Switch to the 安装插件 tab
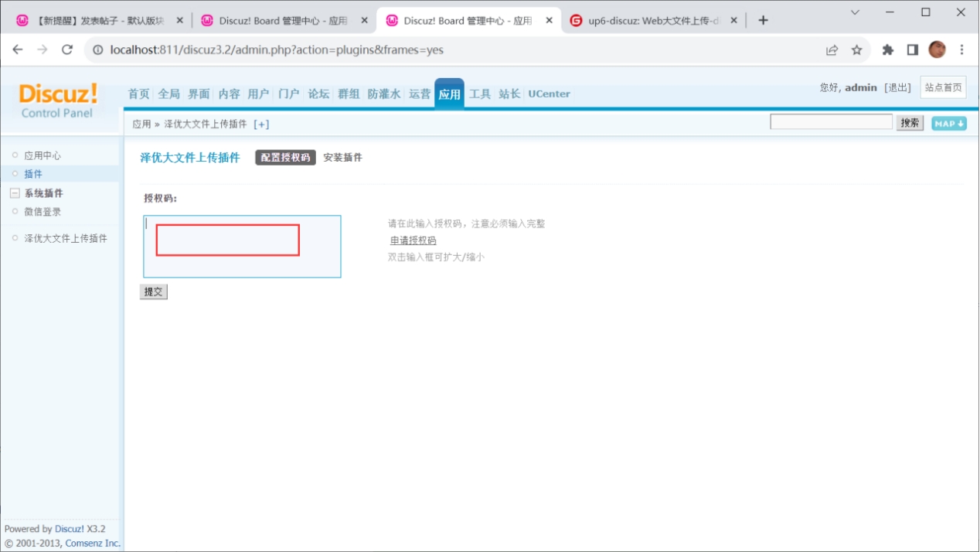 [342, 158]
